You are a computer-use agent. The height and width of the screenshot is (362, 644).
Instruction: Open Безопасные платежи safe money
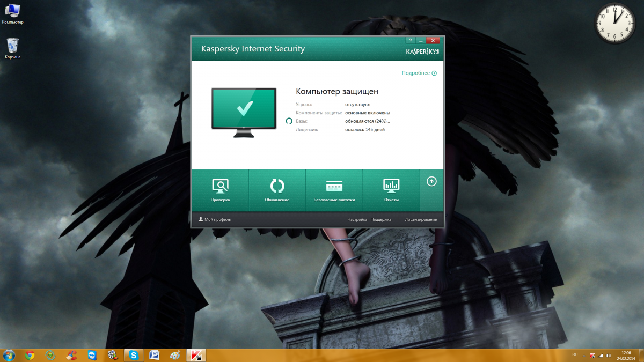pyautogui.click(x=334, y=190)
